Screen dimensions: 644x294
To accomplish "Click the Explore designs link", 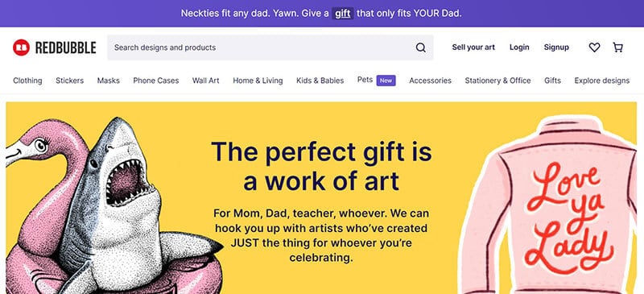I will pyautogui.click(x=601, y=81).
